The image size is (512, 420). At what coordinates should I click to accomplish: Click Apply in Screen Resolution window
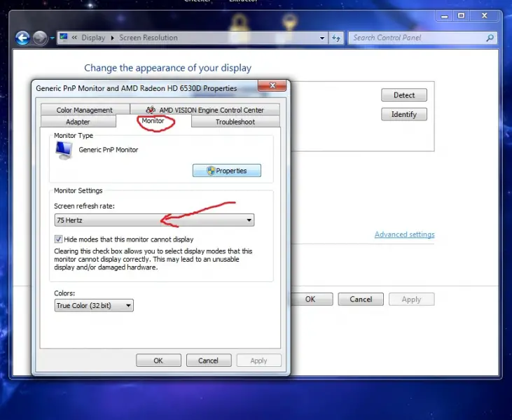(411, 300)
